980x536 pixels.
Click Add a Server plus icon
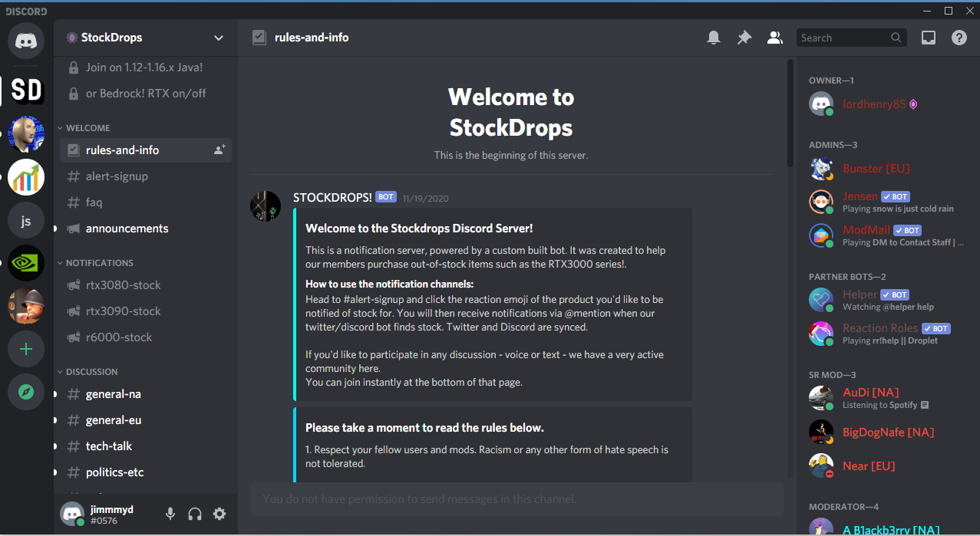(26, 350)
